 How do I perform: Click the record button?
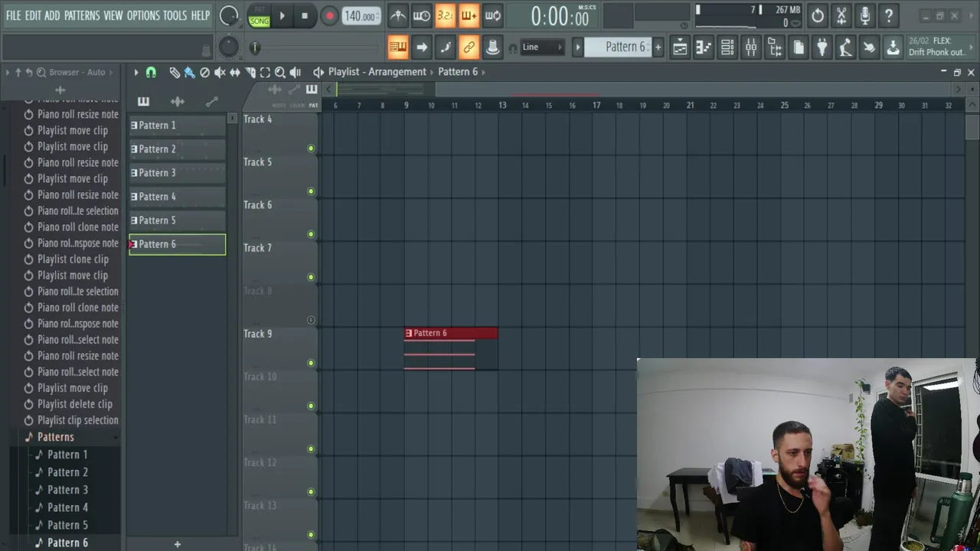point(329,15)
